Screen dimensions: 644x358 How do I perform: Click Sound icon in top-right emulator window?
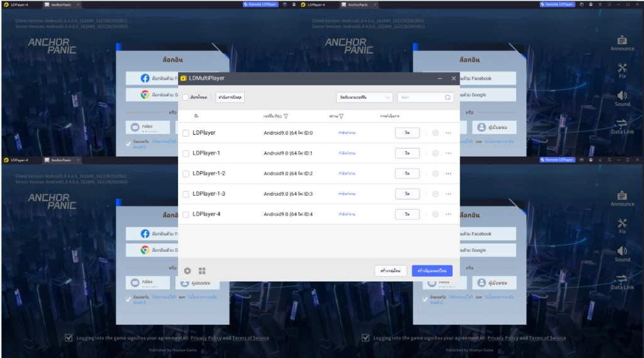click(622, 99)
